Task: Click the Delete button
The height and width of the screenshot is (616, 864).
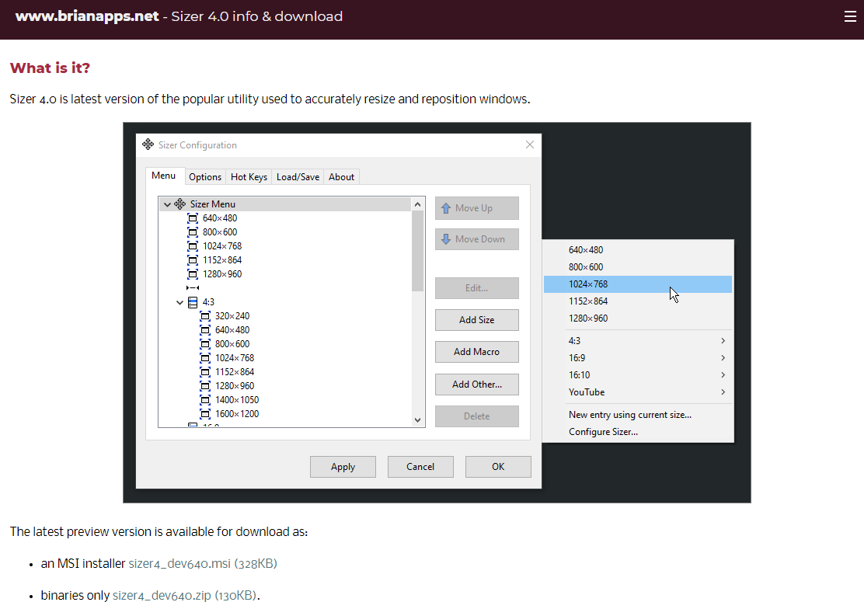Action: click(x=476, y=416)
